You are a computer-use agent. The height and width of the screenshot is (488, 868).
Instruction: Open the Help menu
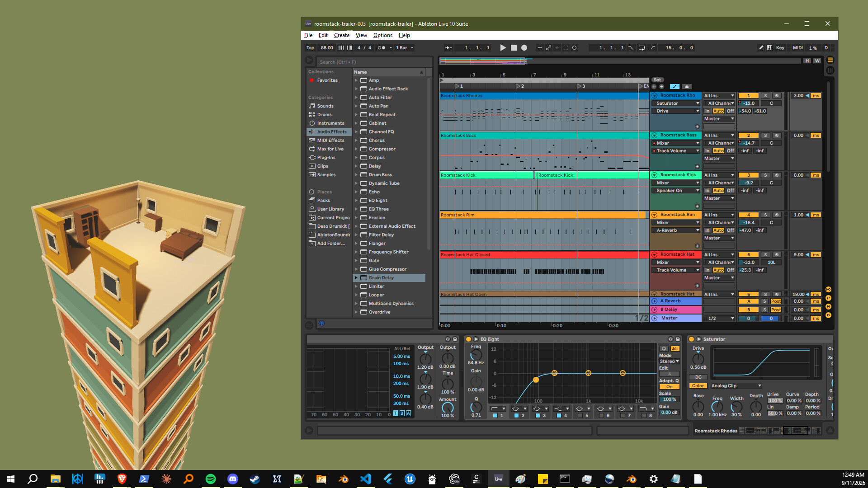(404, 35)
